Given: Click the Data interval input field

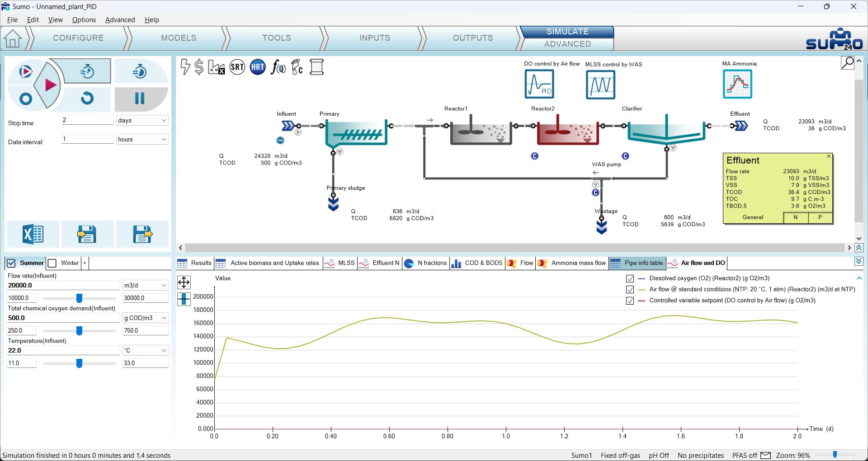Looking at the screenshot, I should [87, 139].
